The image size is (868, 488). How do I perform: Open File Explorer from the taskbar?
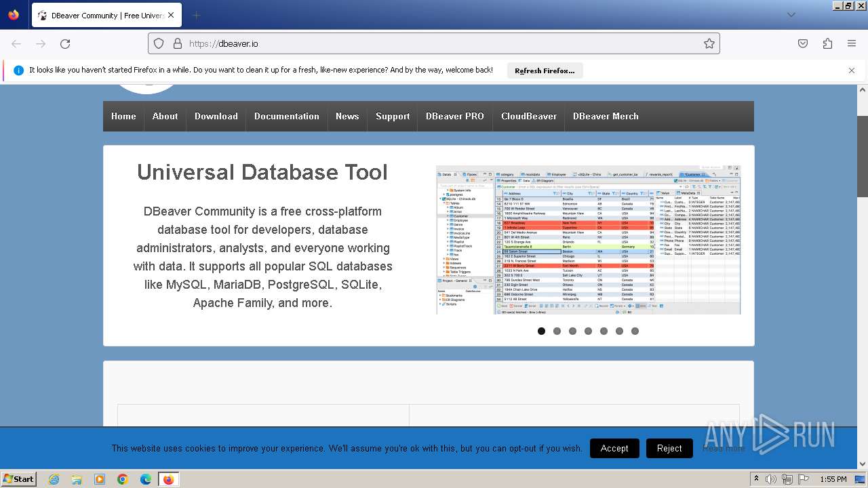tap(77, 479)
